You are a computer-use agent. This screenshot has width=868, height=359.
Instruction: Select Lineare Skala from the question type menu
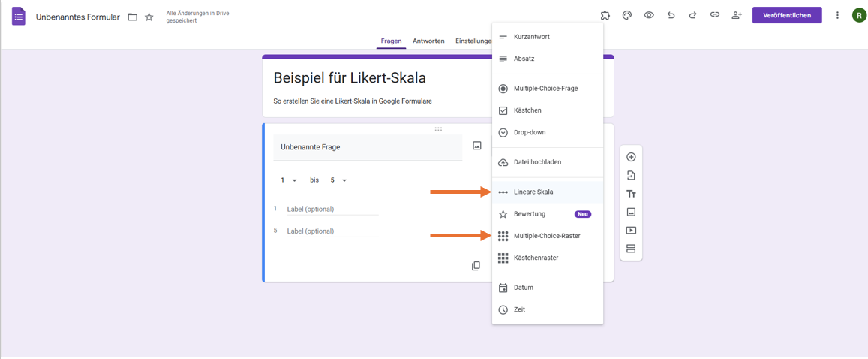tap(548, 192)
